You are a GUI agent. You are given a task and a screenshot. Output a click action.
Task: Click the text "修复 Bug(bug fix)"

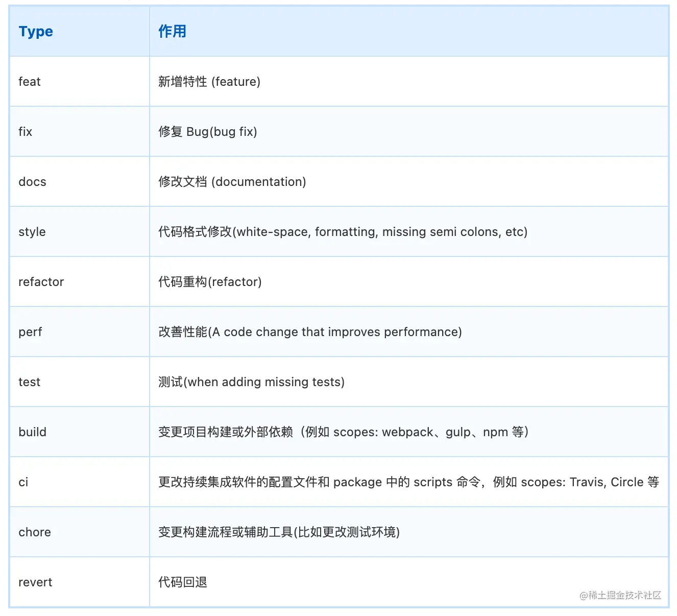click(208, 132)
